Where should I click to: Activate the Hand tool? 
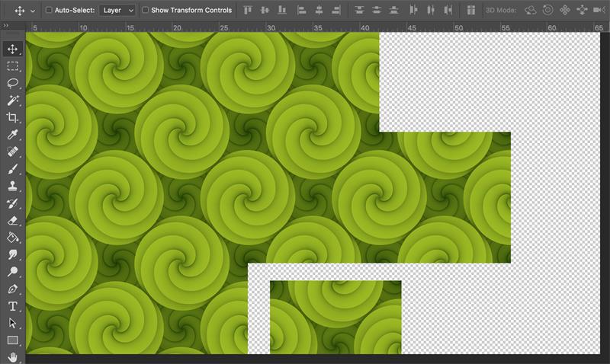[x=13, y=356]
